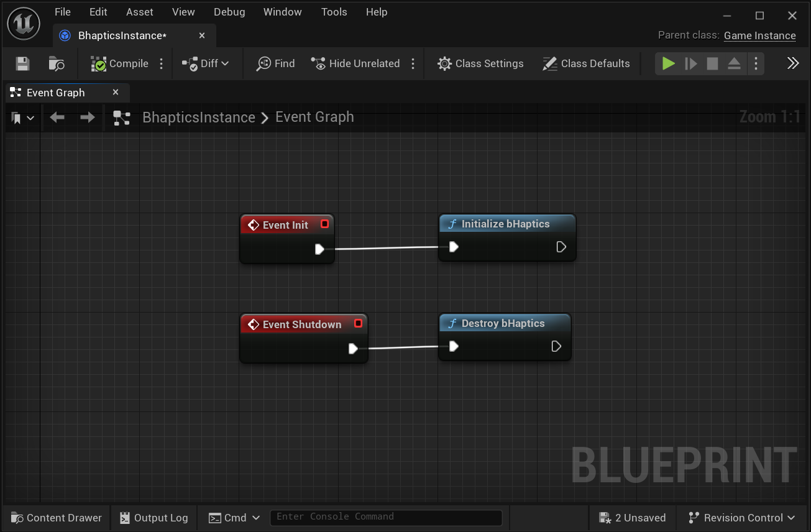This screenshot has height=532, width=811.
Task: Click the Eject button
Action: (734, 63)
